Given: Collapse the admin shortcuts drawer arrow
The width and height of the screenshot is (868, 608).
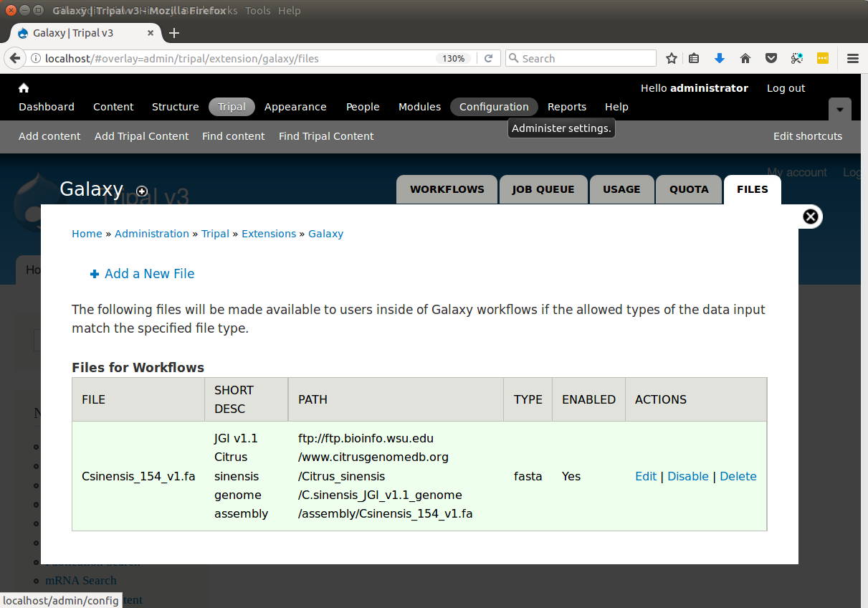Looking at the screenshot, I should click(840, 109).
